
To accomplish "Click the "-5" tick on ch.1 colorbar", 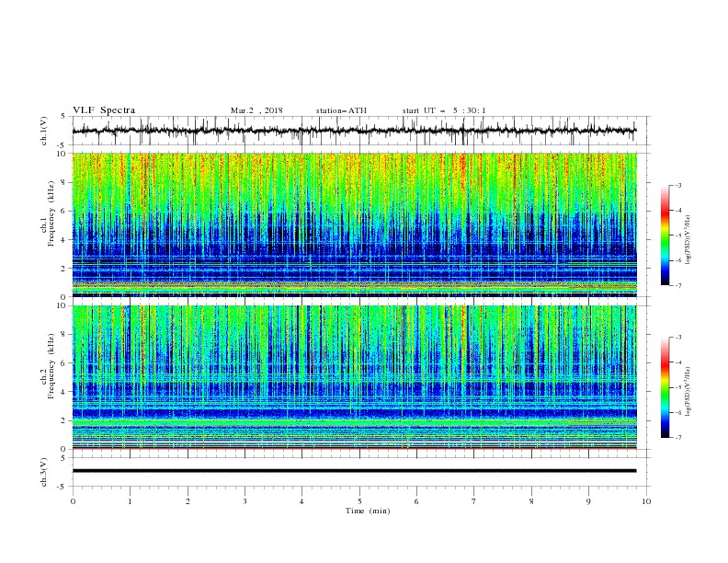I will tap(678, 236).
